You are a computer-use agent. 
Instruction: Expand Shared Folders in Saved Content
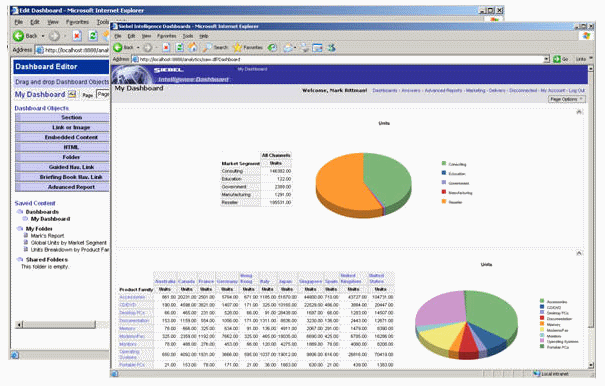coord(20,259)
